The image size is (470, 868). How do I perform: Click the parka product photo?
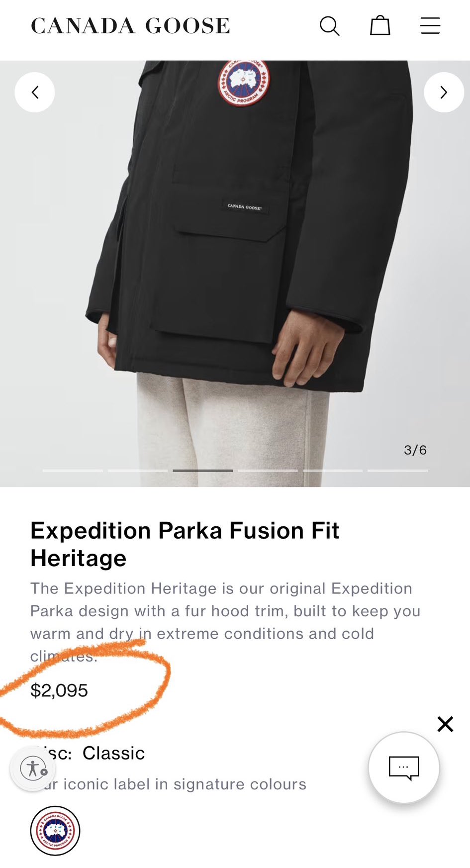[x=235, y=274]
